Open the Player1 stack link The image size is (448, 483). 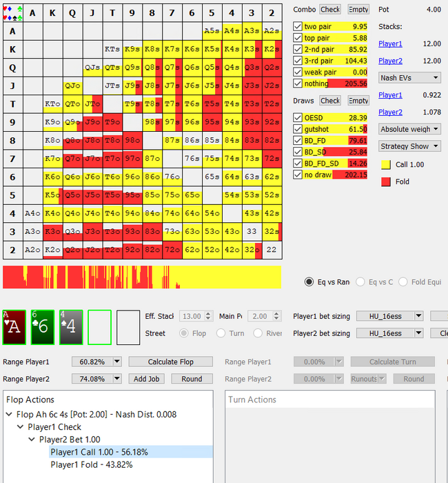(390, 43)
